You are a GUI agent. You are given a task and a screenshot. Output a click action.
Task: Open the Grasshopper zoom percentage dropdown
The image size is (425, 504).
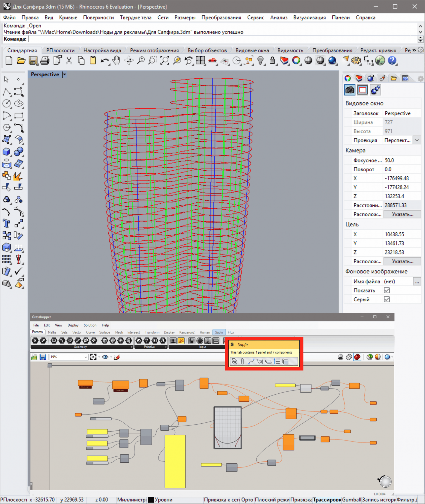(x=86, y=357)
